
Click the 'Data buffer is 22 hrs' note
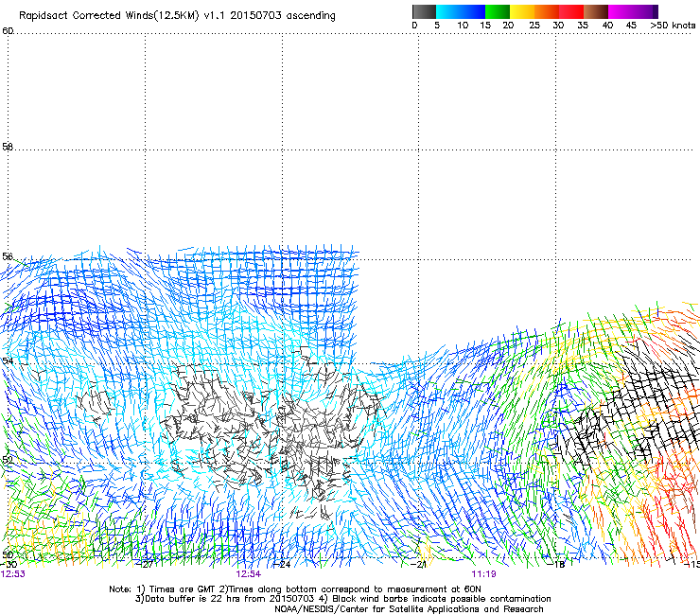[342, 599]
